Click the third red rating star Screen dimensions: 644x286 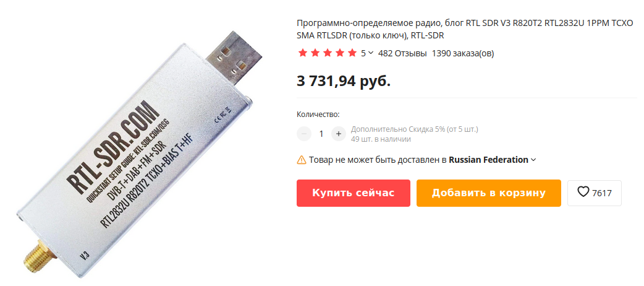point(328,53)
